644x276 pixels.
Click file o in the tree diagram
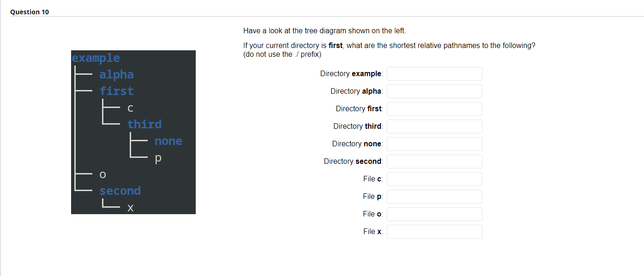(102, 174)
